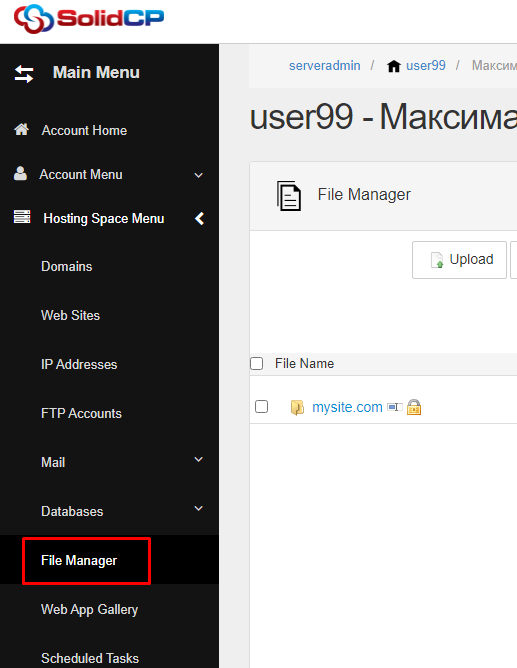Expand the Account Menu chevron
This screenshot has width=517, height=668.
(198, 175)
